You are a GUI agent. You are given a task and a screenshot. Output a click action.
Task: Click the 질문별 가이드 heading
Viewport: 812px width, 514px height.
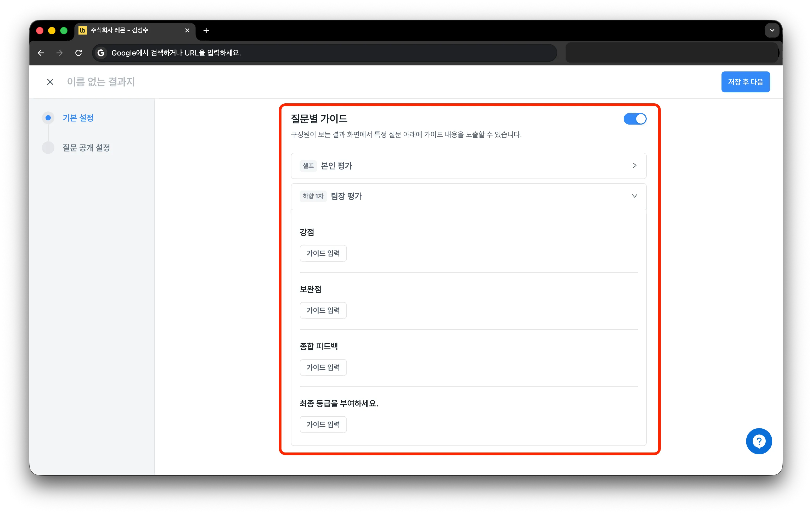[x=319, y=119]
